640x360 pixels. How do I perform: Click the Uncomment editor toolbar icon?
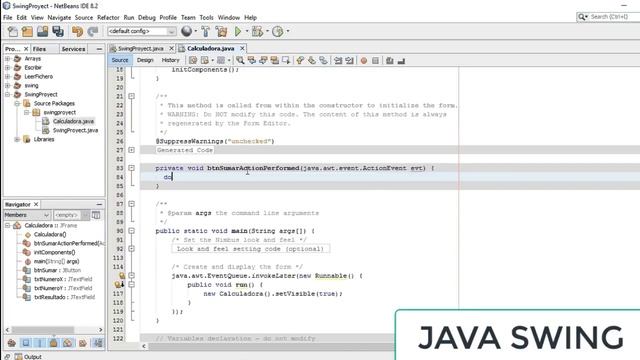(x=401, y=60)
